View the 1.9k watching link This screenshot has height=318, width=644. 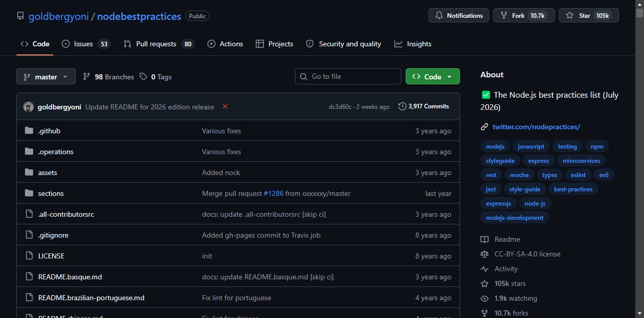point(509,298)
